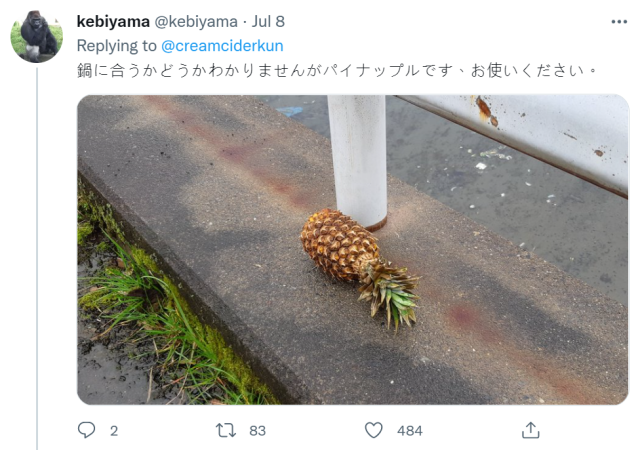Viewport: 640px width, 450px height.
Task: Click the white pole in the photo
Action: [x=358, y=161]
